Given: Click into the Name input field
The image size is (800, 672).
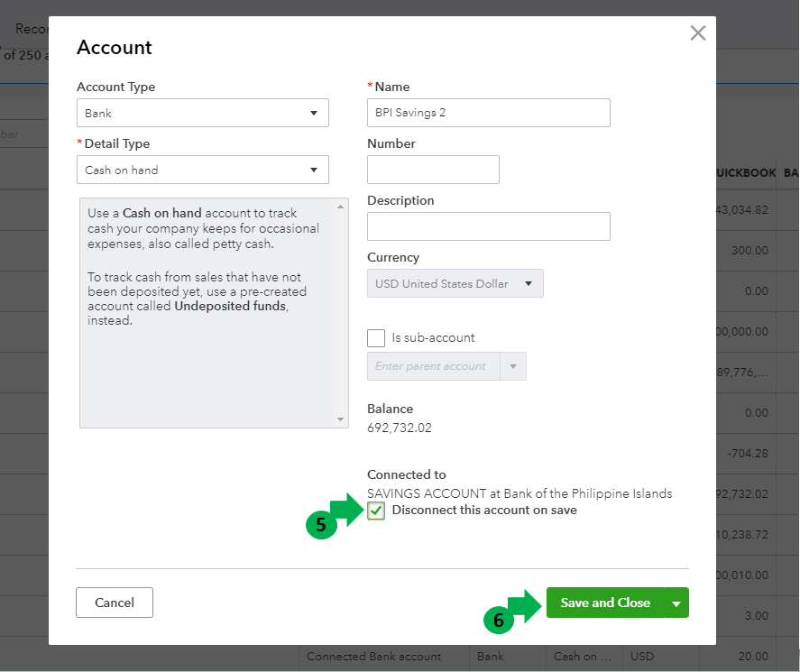Looking at the screenshot, I should point(488,113).
